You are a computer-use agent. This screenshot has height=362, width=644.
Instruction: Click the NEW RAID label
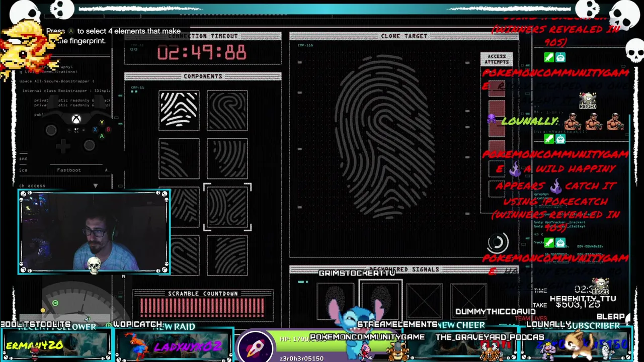[x=174, y=327]
